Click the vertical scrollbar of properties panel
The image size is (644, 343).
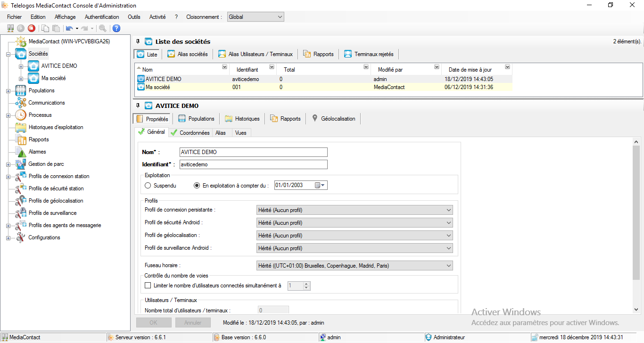click(x=636, y=212)
